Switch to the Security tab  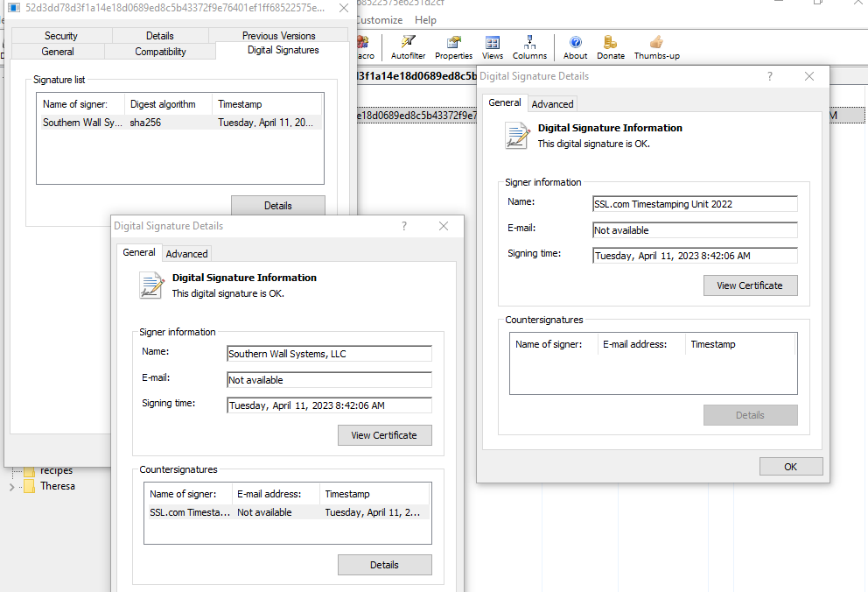[x=61, y=35]
